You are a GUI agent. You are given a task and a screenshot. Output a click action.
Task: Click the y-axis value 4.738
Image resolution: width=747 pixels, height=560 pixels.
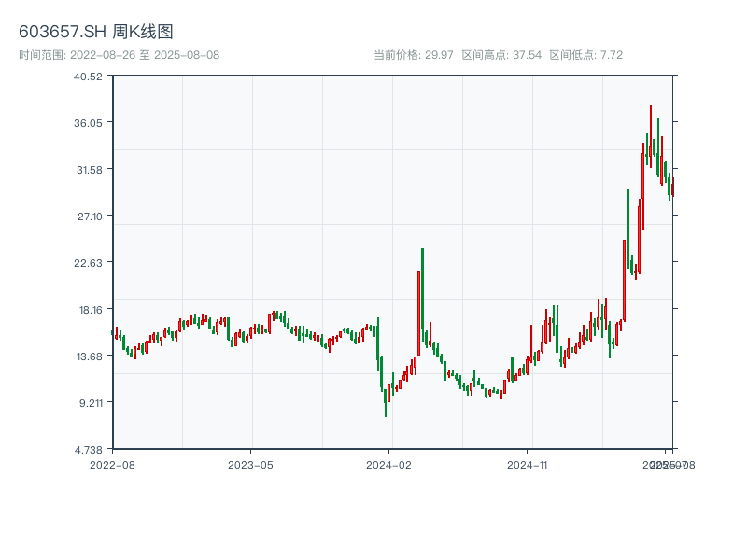coord(89,450)
